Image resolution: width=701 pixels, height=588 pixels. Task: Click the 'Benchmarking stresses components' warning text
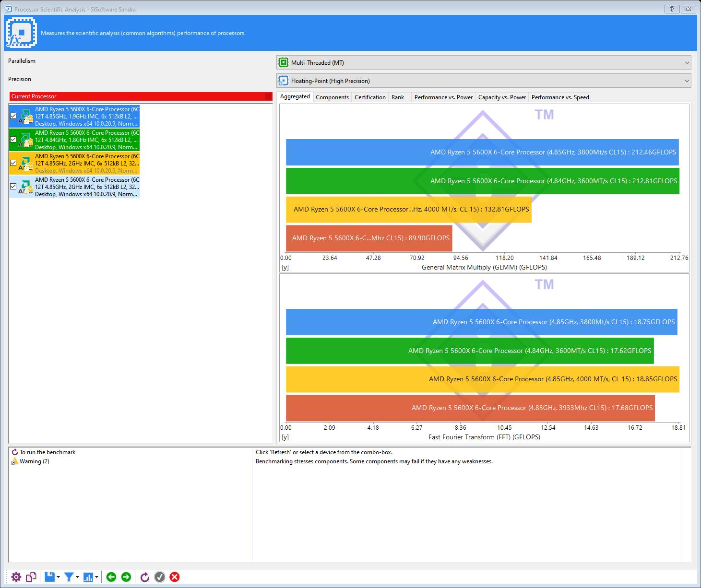(x=374, y=461)
